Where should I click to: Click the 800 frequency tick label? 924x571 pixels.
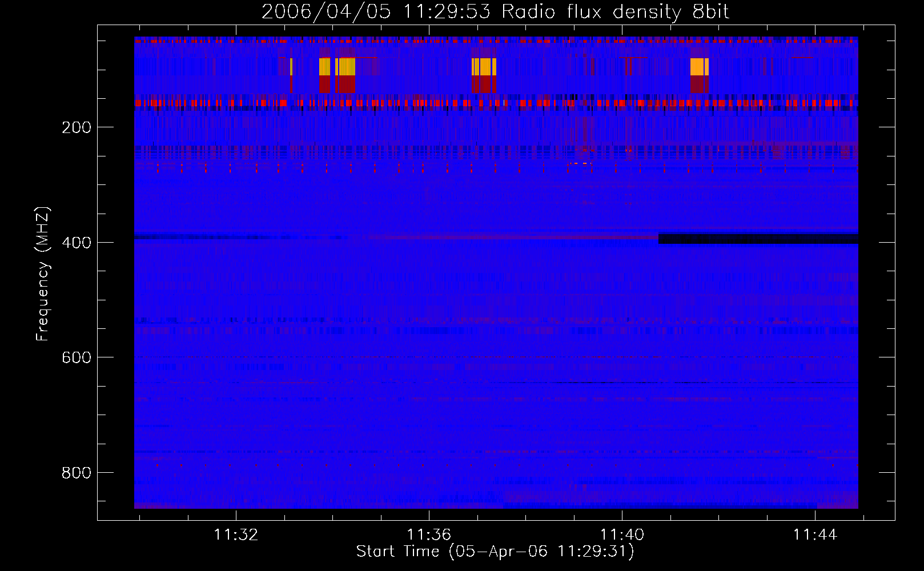77,473
